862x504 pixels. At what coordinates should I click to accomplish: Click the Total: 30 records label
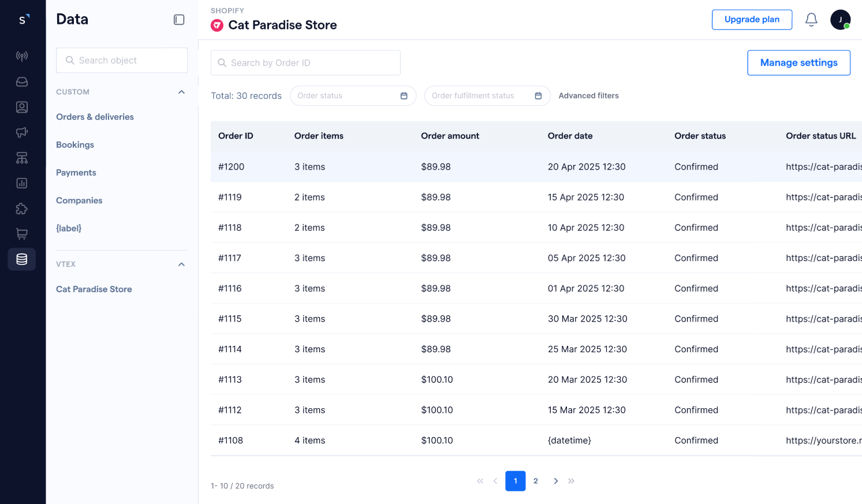246,96
